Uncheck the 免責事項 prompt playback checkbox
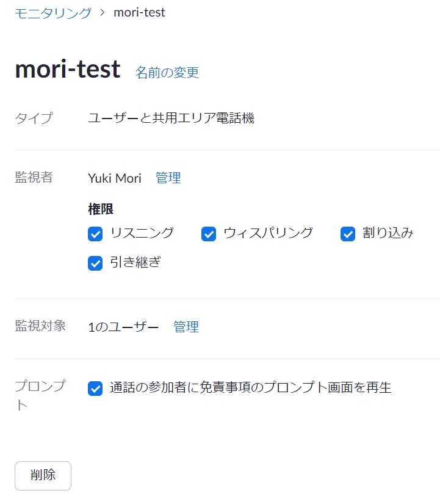440x504 pixels. click(x=95, y=388)
